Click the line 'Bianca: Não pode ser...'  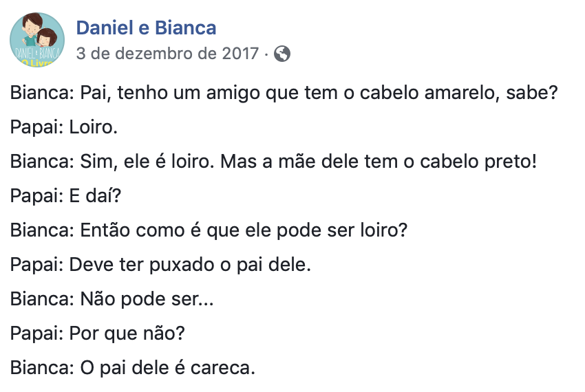(x=112, y=299)
